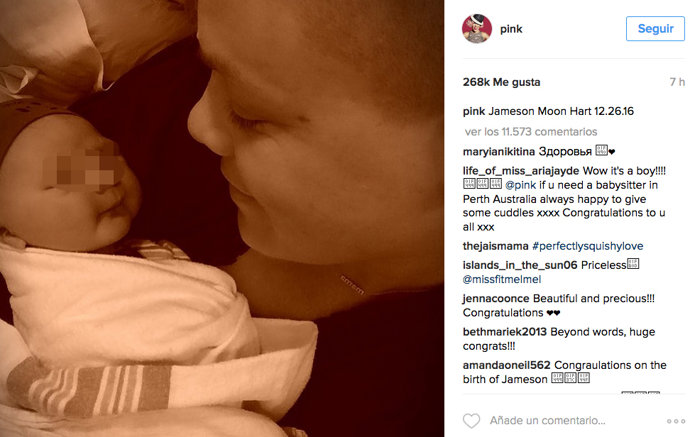Open the #perfectlysquishylove hashtag

click(587, 246)
